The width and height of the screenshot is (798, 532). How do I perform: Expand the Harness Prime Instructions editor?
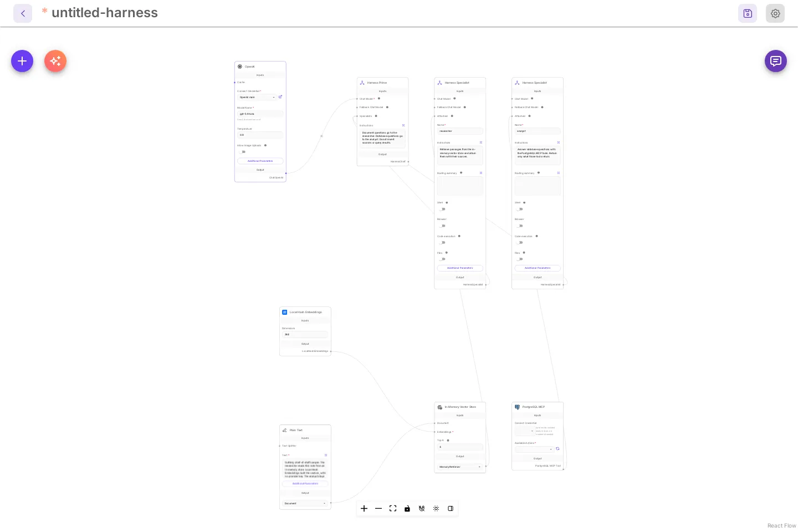click(403, 125)
